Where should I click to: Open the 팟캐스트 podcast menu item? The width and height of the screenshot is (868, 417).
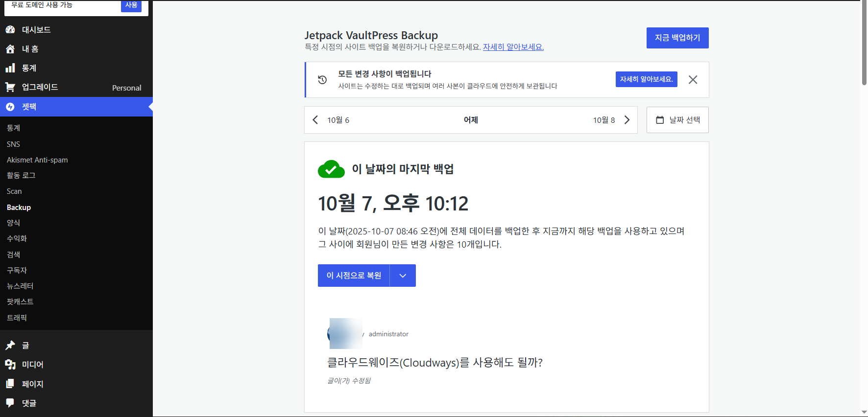pyautogui.click(x=20, y=302)
